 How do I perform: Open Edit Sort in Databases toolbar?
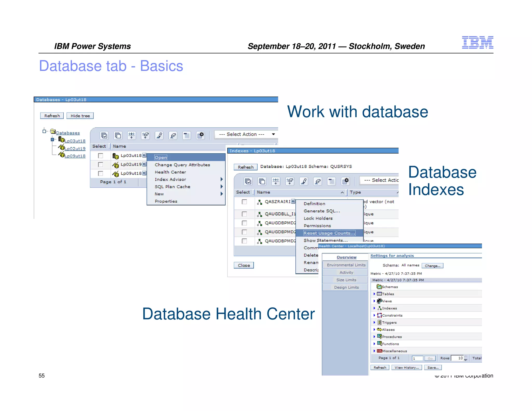coord(159,135)
